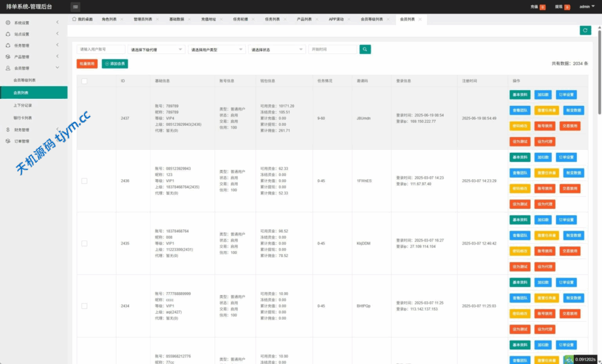Viewport: 602px width, 364px height.
Task: Click the 系统设置 gear icon in sidebar
Action: coord(8,23)
